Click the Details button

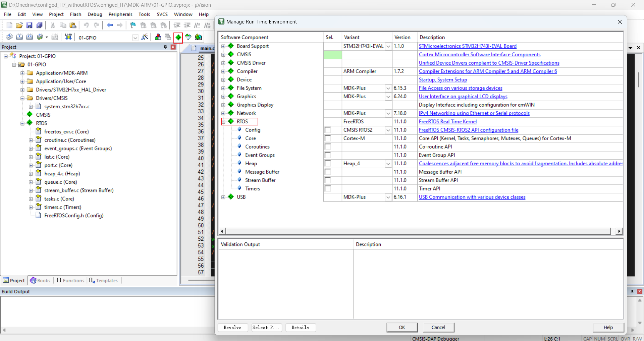click(301, 328)
